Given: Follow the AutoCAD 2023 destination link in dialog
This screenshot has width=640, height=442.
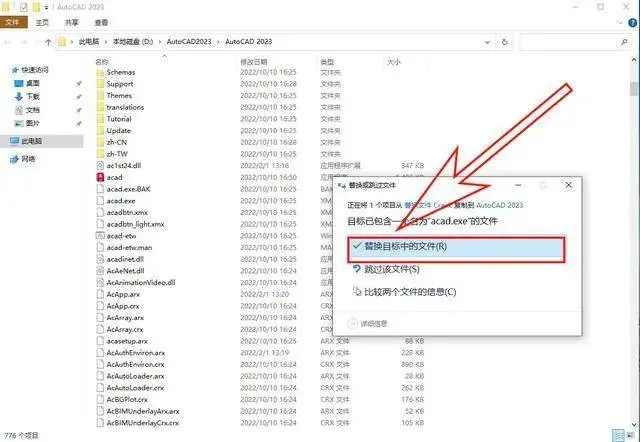Looking at the screenshot, I should coord(500,205).
